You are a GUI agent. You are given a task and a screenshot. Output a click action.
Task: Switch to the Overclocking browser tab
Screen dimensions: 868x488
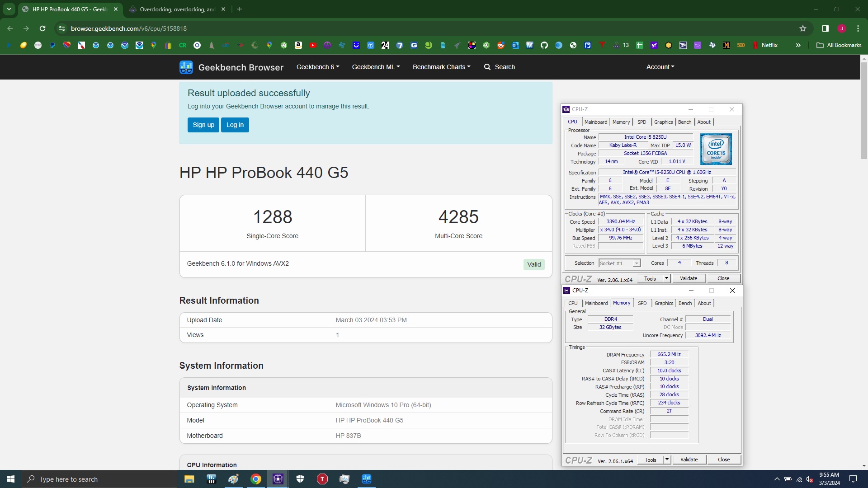[x=177, y=9]
